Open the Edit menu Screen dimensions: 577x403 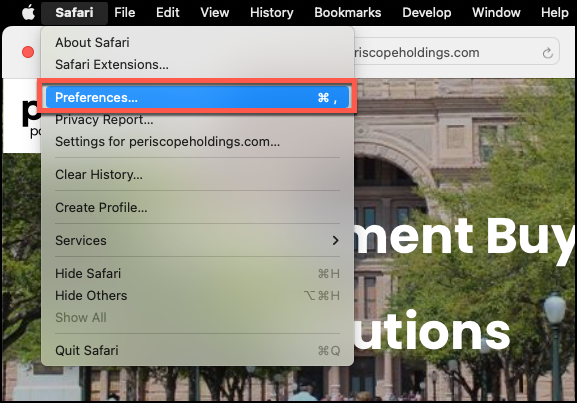tap(168, 13)
